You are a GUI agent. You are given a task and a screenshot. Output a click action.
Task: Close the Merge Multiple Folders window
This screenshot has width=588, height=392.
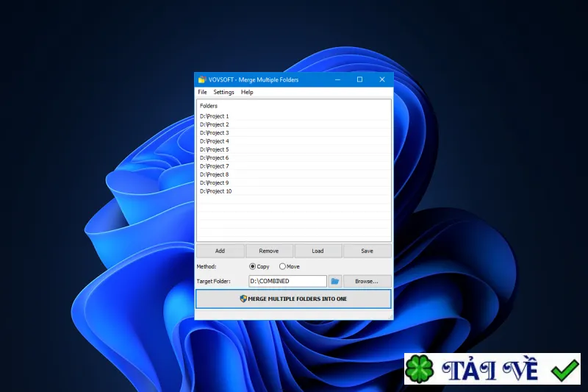(x=382, y=79)
